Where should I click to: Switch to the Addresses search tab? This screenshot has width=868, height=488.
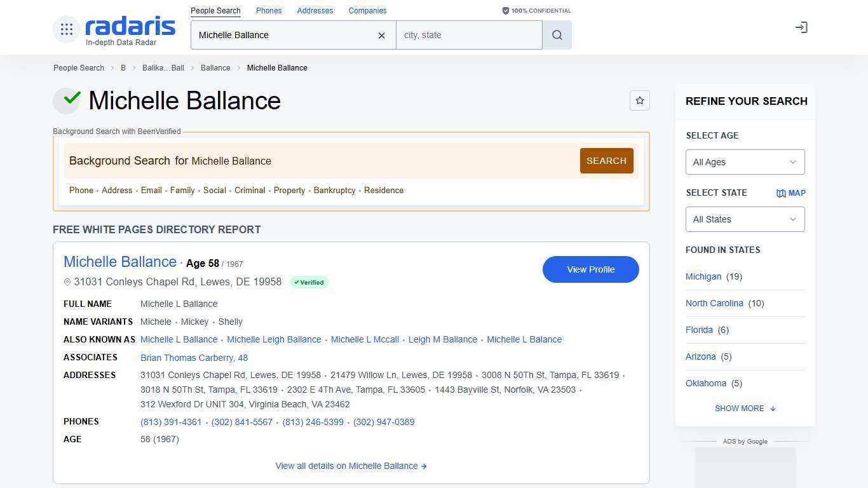315,11
